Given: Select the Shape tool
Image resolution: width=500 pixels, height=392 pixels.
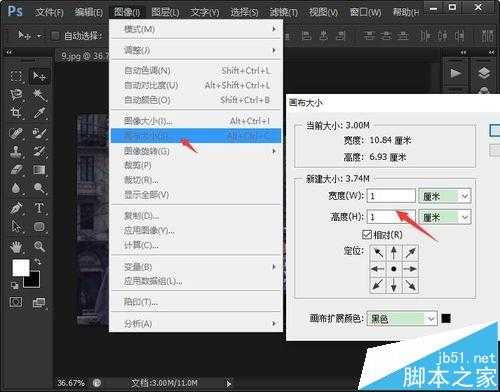Looking at the screenshot, I should [x=39, y=227].
